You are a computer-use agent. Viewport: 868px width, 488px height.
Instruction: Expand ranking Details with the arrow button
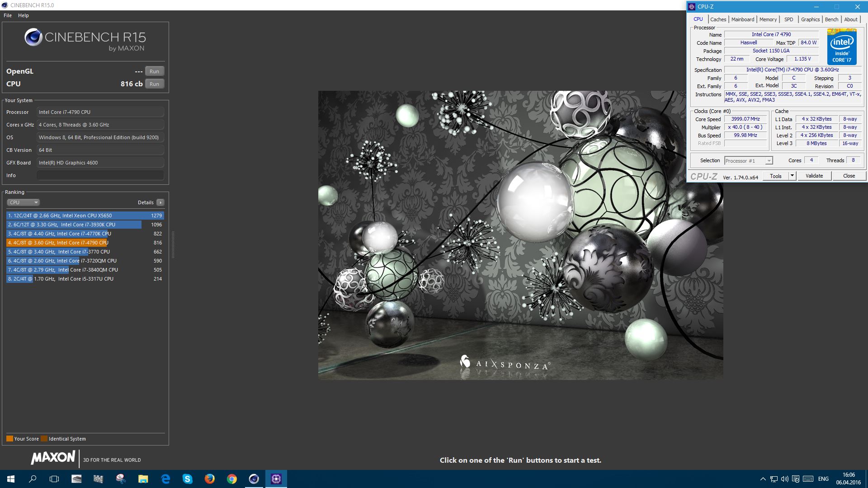coord(160,202)
